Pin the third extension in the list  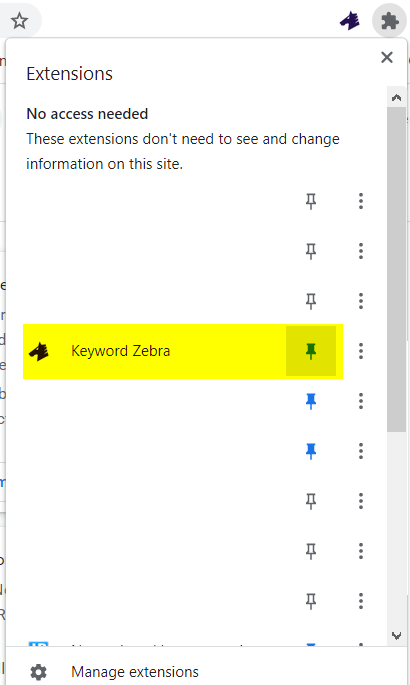pos(311,301)
